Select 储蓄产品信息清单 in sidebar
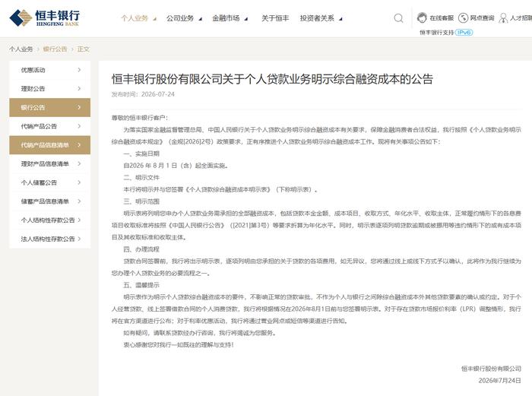The width and height of the screenshot is (532, 396). click(50, 201)
